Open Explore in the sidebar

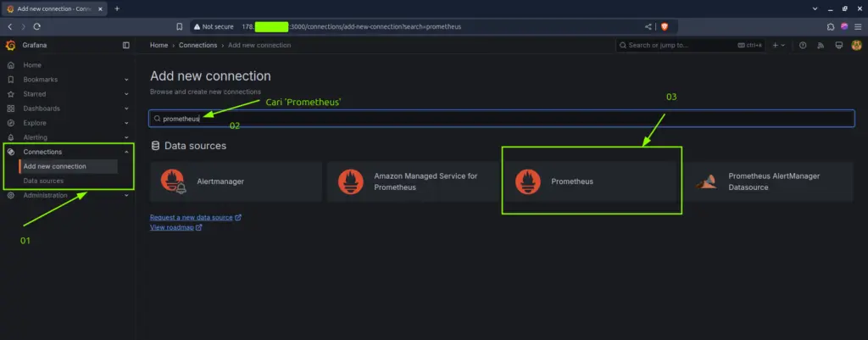pos(35,123)
